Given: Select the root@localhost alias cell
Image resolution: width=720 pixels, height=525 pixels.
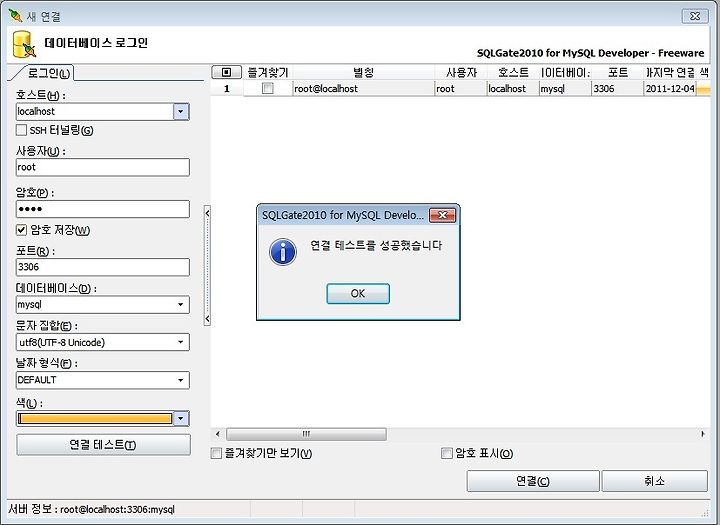Looking at the screenshot, I should [363, 89].
